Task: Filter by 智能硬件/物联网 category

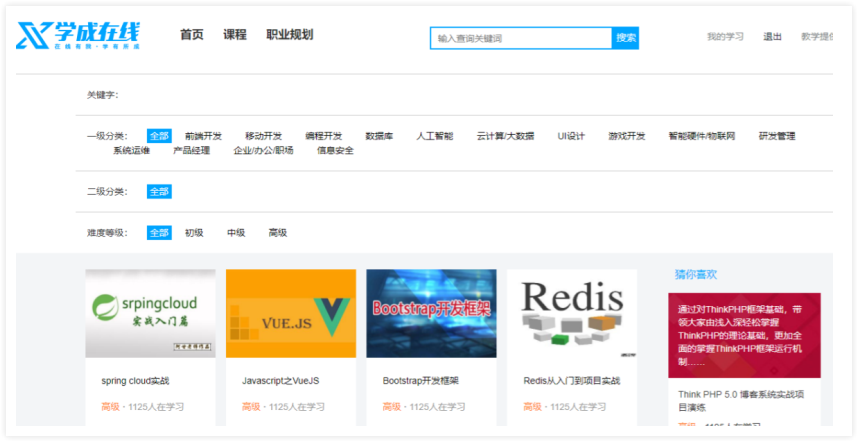Action: [702, 136]
